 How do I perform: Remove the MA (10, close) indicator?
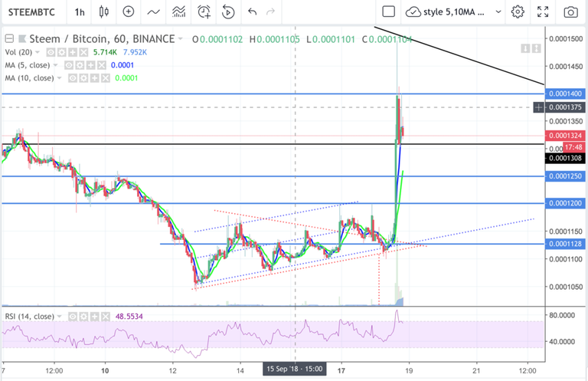tap(106, 78)
